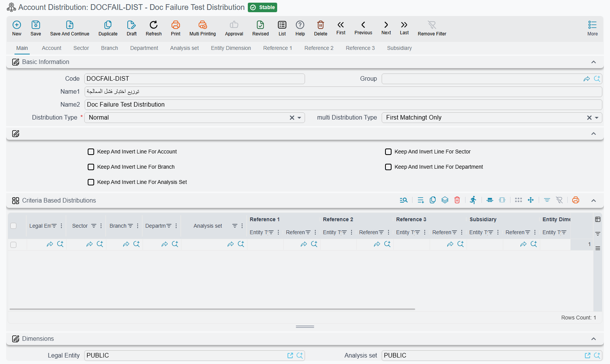610x364 pixels.
Task: Check Keep And Invert Line For Account
Action: (91, 152)
